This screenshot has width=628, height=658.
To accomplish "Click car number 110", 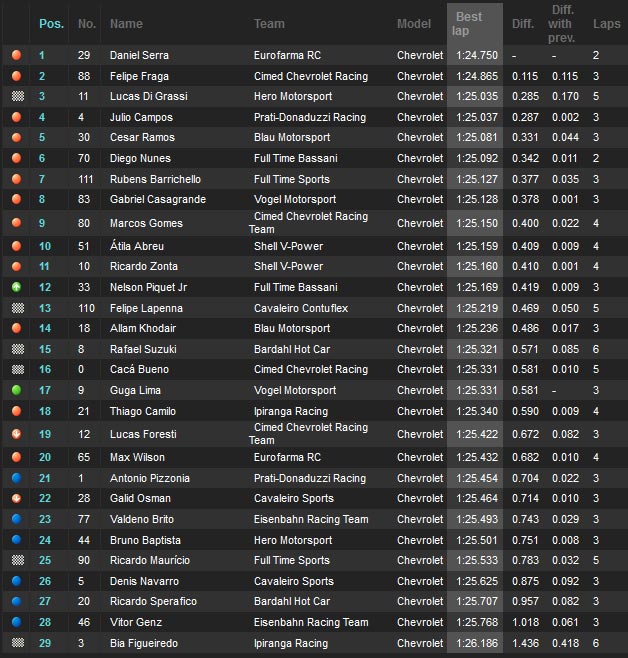I will pos(86,308).
